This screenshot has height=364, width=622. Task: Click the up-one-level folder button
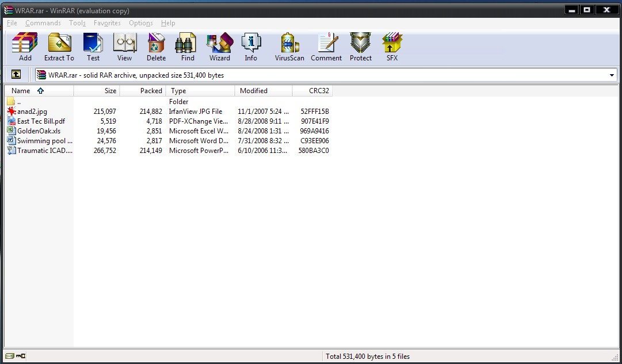pyautogui.click(x=17, y=74)
